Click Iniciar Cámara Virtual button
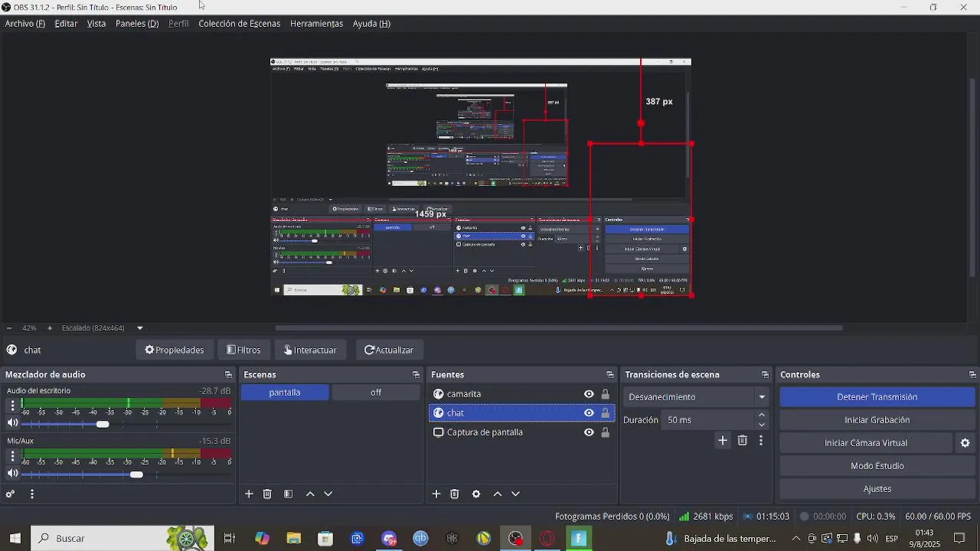This screenshot has height=551, width=980. 866,443
